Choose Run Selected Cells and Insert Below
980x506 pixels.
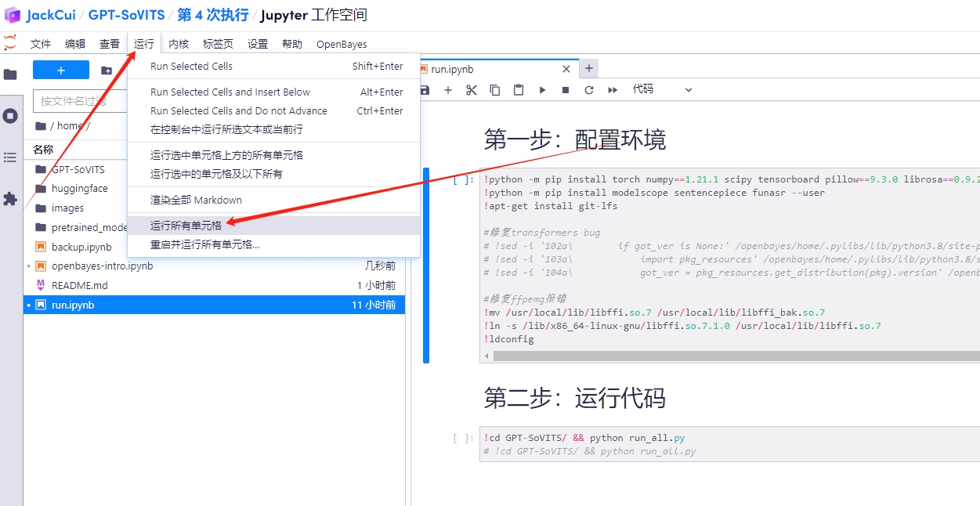pos(274,92)
